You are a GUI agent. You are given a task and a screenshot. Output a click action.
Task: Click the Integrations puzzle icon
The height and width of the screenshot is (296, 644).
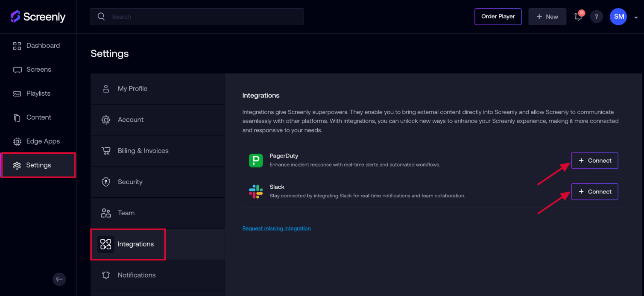pos(106,244)
